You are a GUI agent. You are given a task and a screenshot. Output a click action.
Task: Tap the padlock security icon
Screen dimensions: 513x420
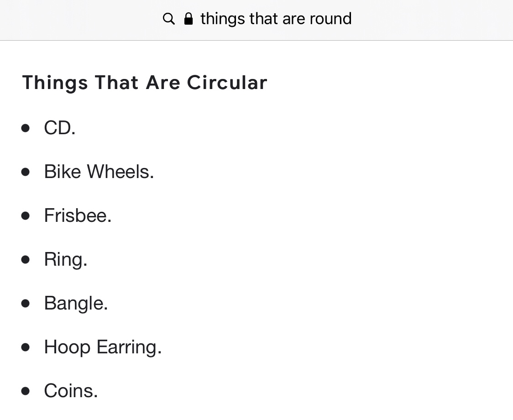coord(188,19)
